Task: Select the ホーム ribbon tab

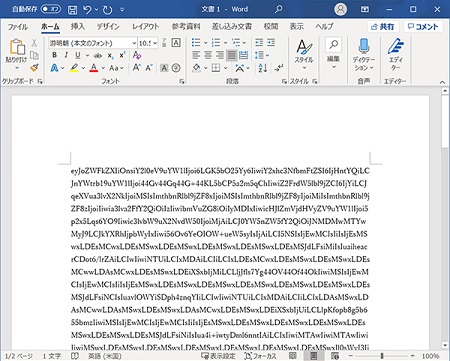Action: pyautogui.click(x=50, y=27)
